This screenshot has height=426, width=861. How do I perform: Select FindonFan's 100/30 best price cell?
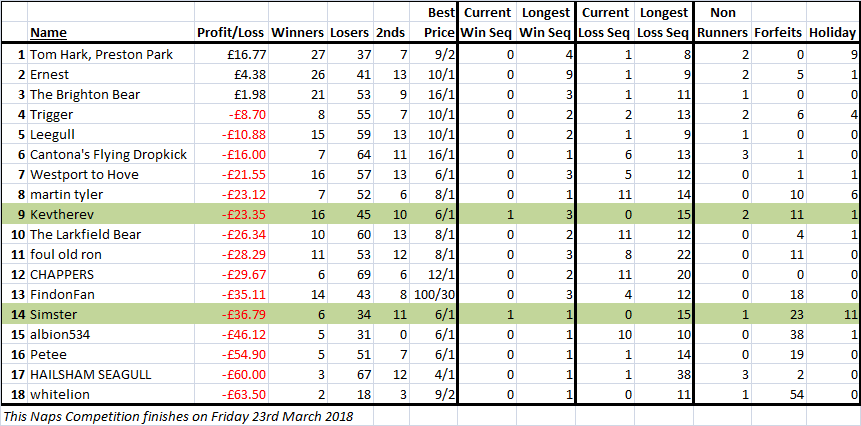(x=433, y=295)
